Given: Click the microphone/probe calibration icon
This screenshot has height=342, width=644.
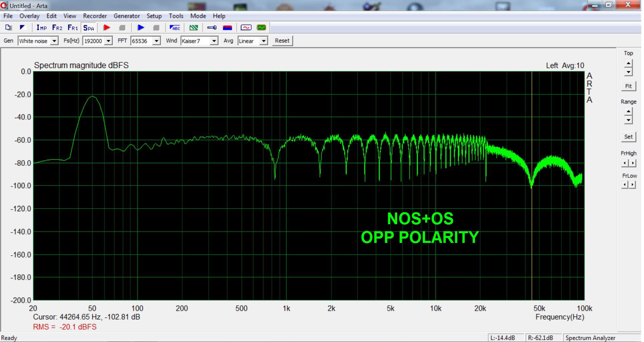Looking at the screenshot, I should [x=212, y=28].
